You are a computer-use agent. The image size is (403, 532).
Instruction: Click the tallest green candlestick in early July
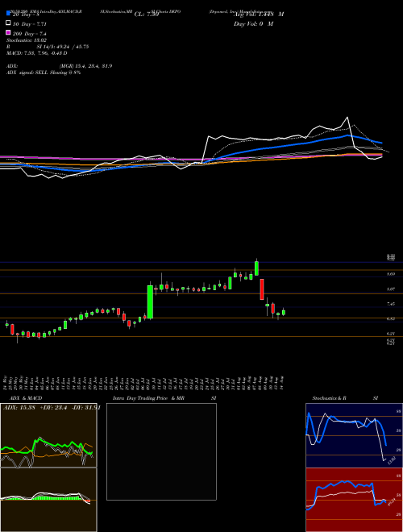click(x=150, y=302)
